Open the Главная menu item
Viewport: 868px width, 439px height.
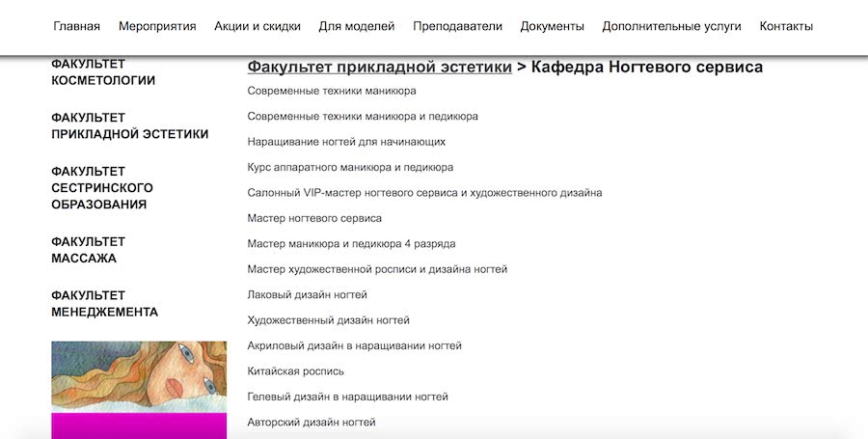click(76, 26)
